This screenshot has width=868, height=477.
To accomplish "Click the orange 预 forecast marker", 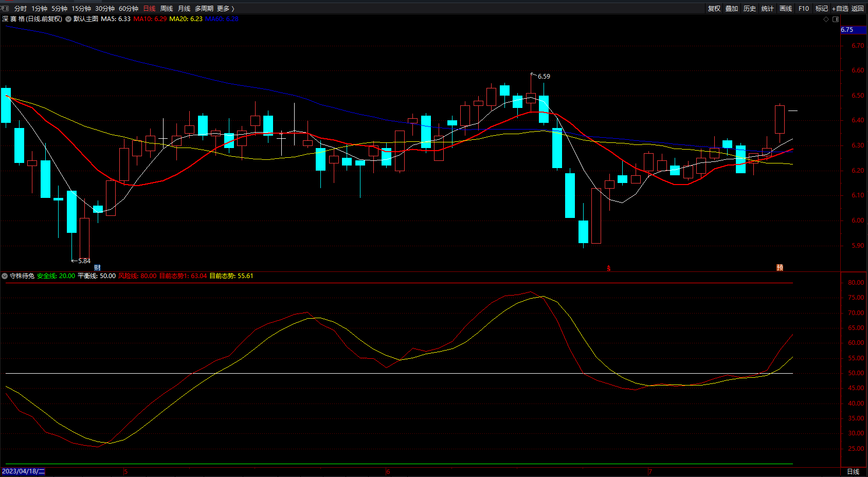I will (x=780, y=268).
